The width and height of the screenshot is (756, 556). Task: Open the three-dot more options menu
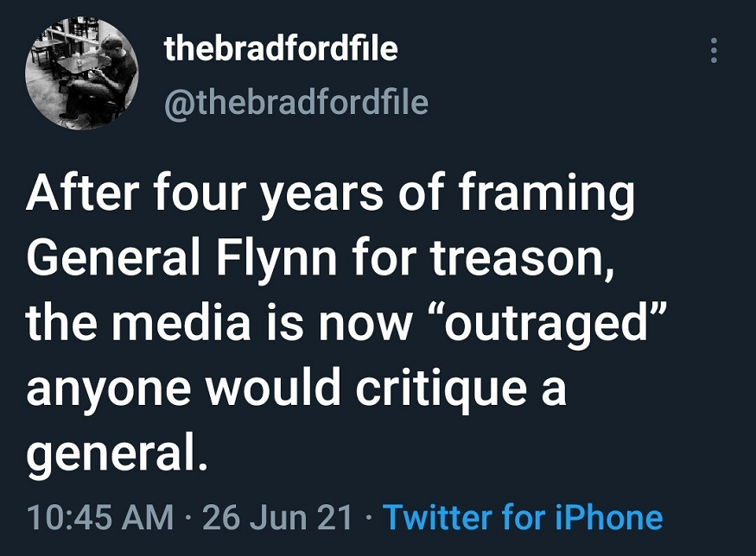pyautogui.click(x=714, y=50)
